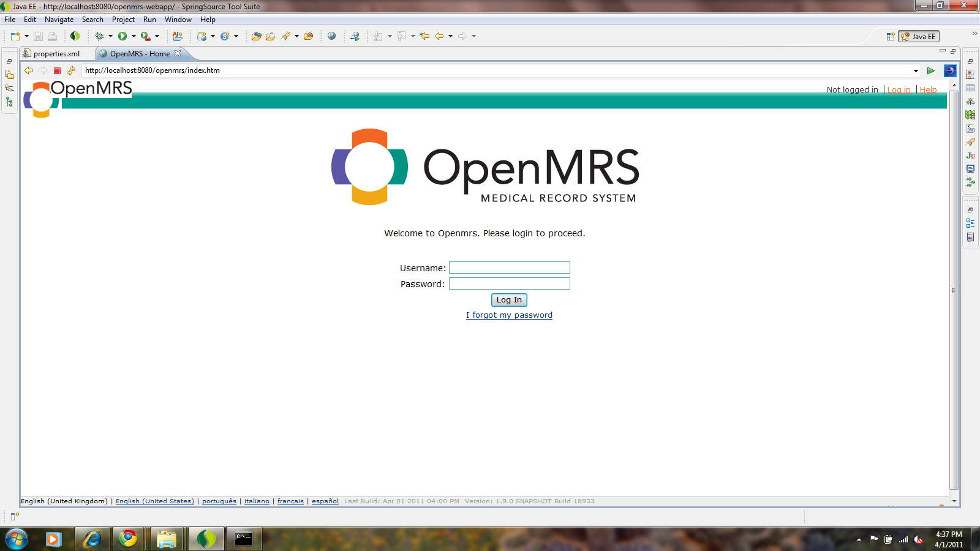The height and width of the screenshot is (551, 980).
Task: Stop page loading with the red square icon
Action: pos(56,70)
